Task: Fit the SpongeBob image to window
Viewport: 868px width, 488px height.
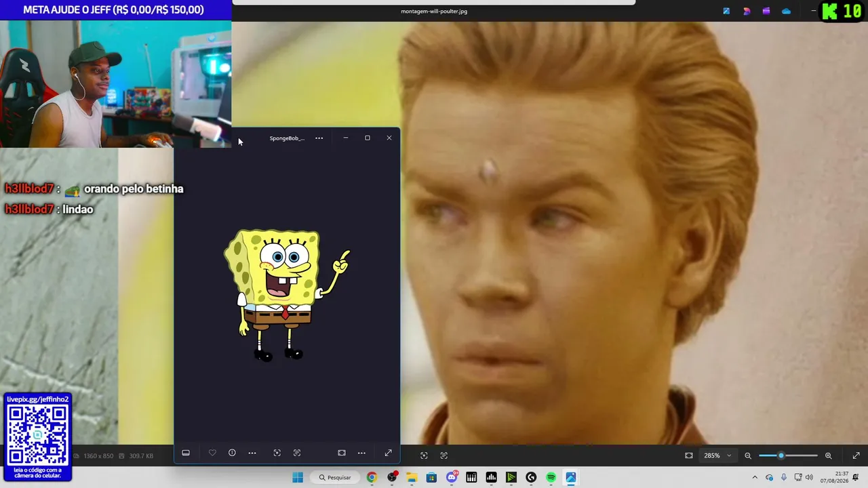Action: [342, 453]
